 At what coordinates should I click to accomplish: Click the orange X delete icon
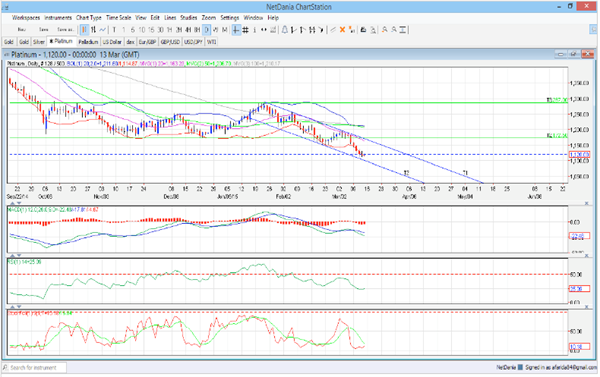[x=342, y=29]
